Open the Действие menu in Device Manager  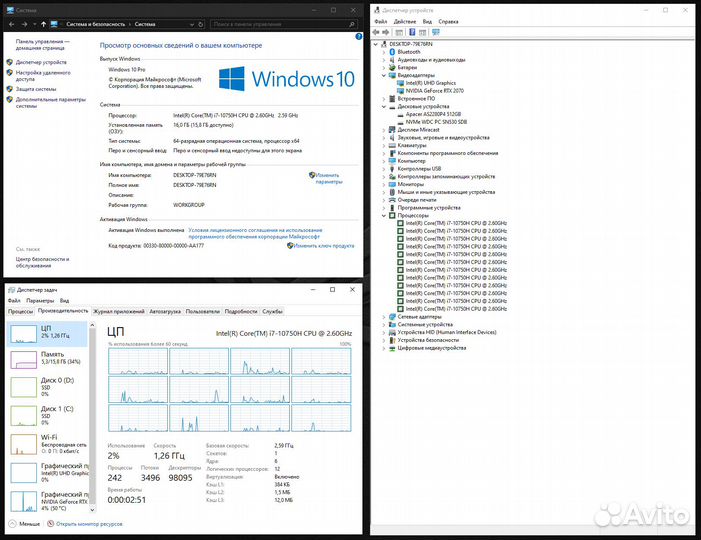(405, 20)
